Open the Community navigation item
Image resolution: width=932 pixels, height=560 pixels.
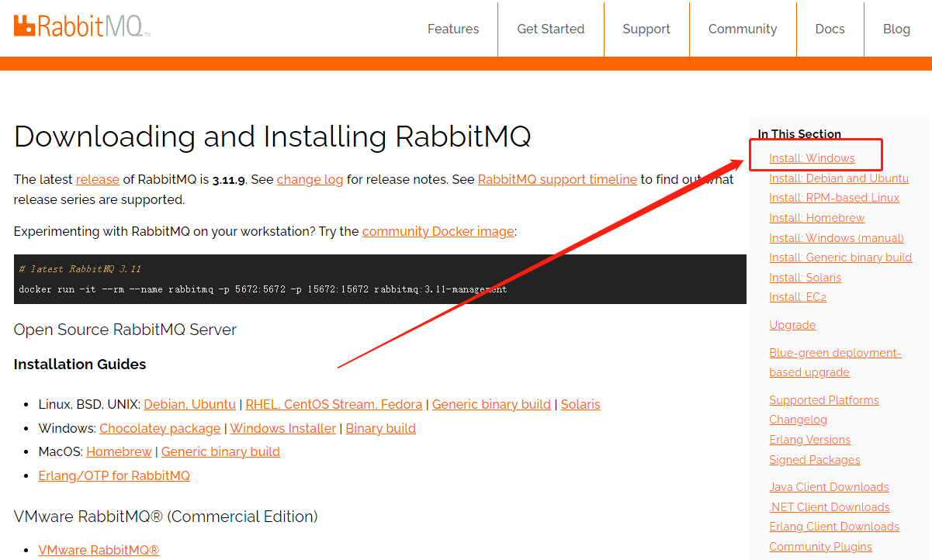click(x=743, y=29)
